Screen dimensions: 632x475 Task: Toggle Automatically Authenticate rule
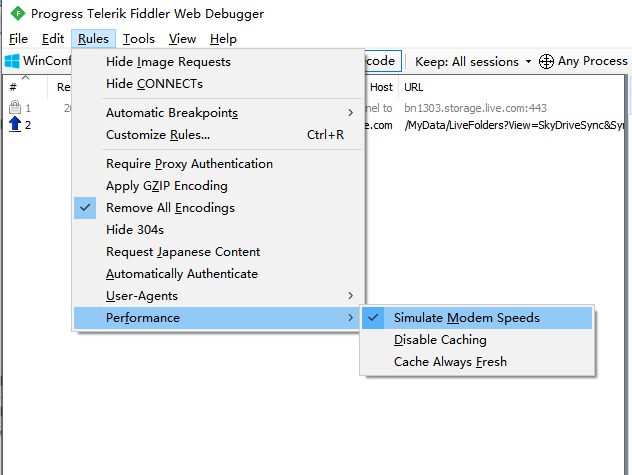coord(218,273)
